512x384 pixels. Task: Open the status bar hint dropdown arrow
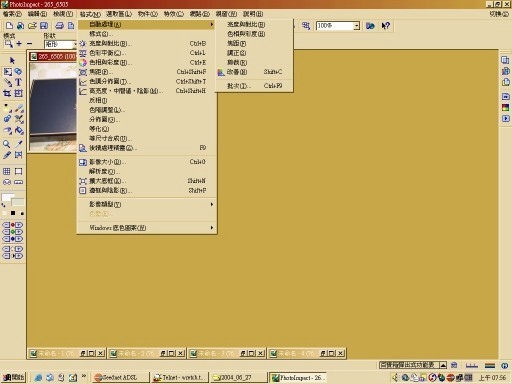click(x=443, y=365)
